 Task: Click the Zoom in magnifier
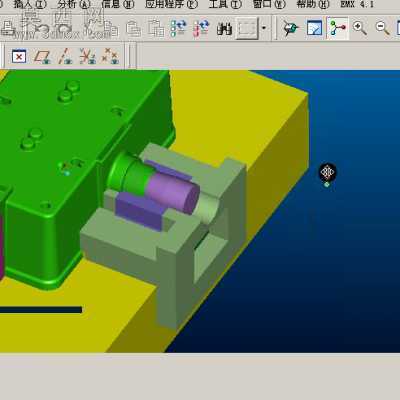pyautogui.click(x=360, y=29)
